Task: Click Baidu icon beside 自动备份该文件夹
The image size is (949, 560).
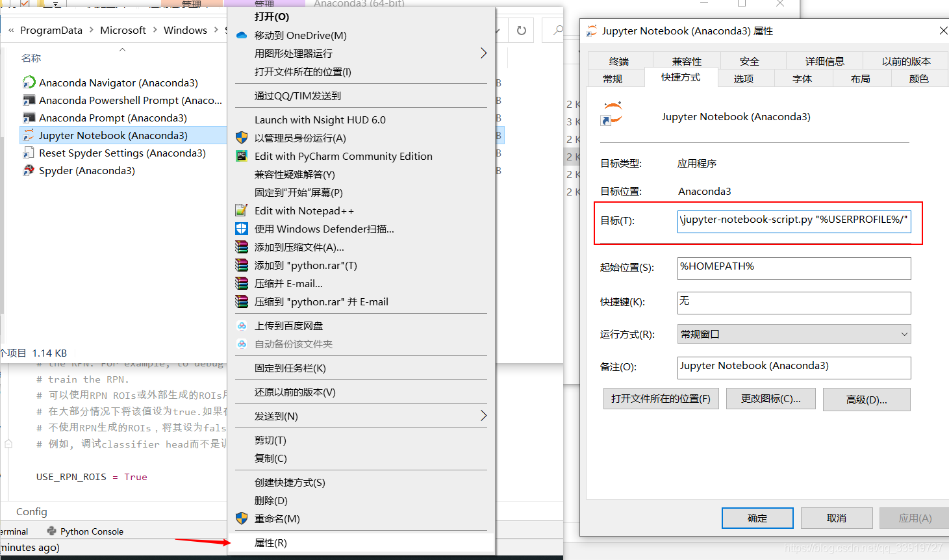Action: pos(242,344)
